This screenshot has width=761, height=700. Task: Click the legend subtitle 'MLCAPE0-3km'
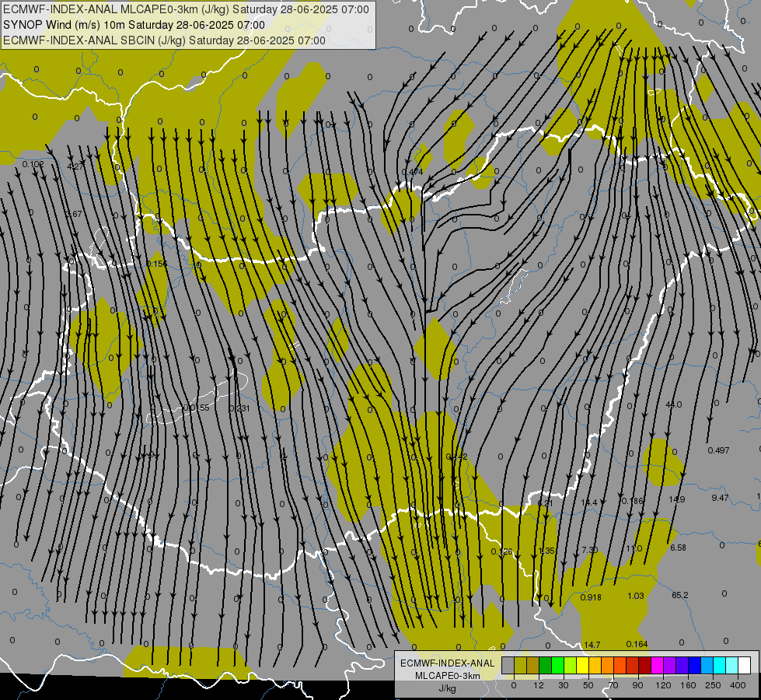[x=448, y=676]
